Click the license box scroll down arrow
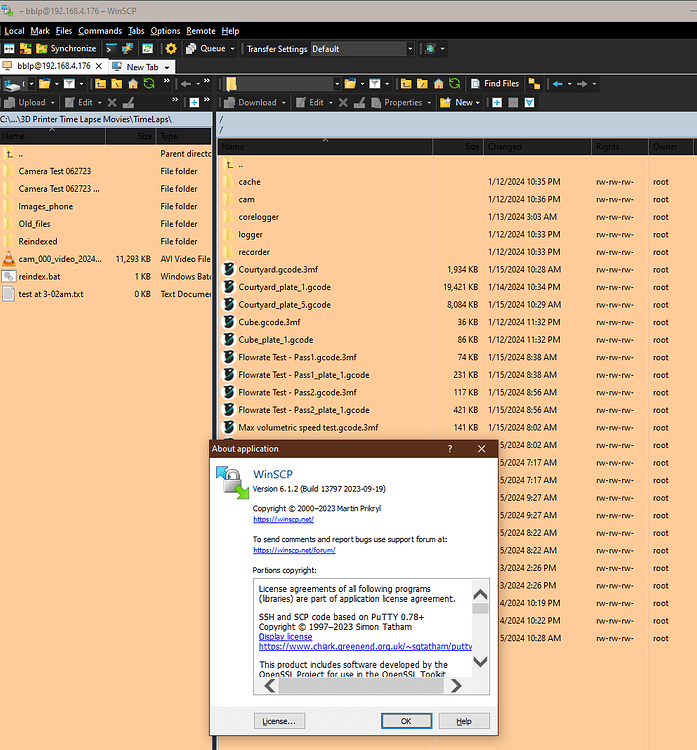 480,662
